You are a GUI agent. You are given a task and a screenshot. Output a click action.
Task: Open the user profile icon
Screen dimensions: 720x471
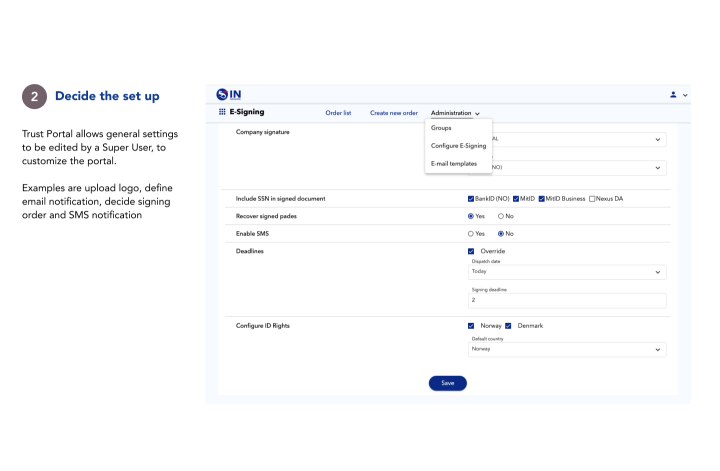click(673, 94)
